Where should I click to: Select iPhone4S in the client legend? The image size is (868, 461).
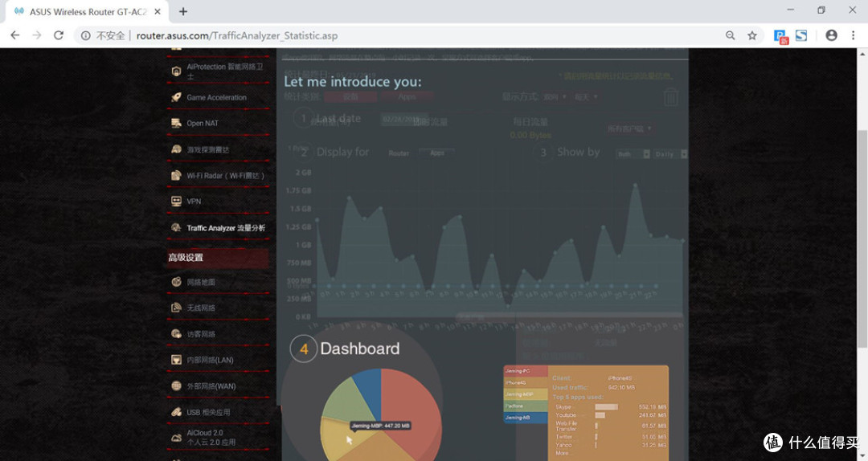coord(526,382)
